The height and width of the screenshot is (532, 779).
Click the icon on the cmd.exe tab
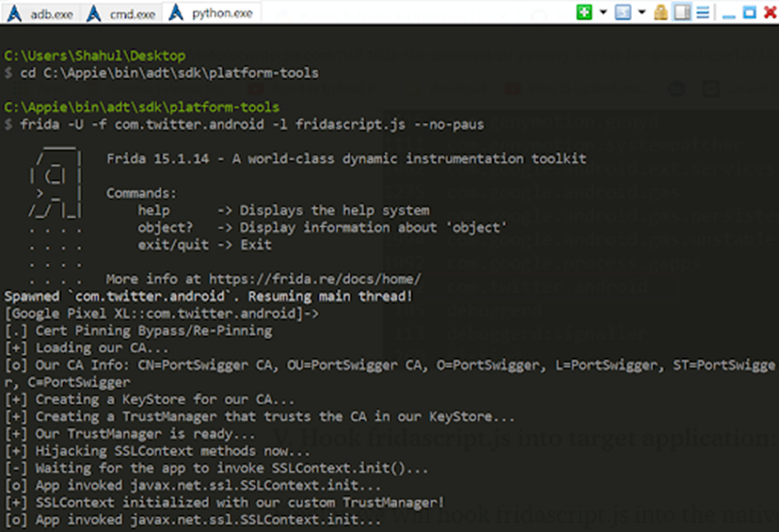point(93,14)
